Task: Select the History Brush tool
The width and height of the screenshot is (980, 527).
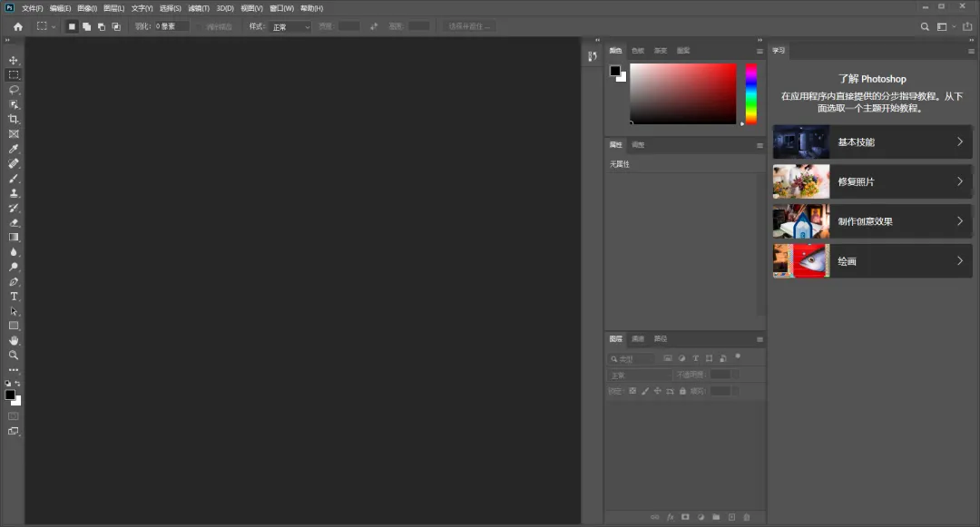Action: (x=13, y=208)
